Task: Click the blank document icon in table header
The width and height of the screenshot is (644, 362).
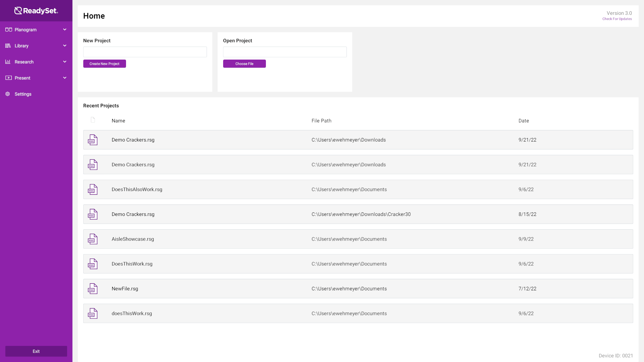Action: 93,120
